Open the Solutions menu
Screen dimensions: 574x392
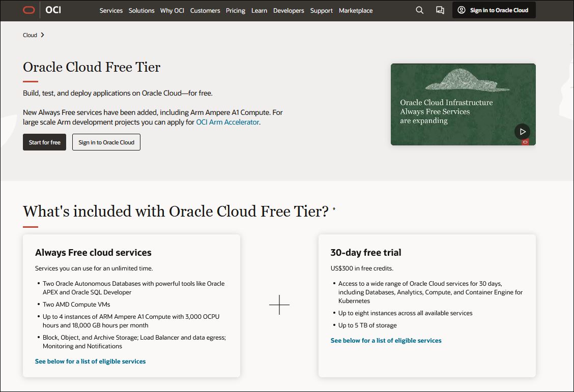(141, 11)
